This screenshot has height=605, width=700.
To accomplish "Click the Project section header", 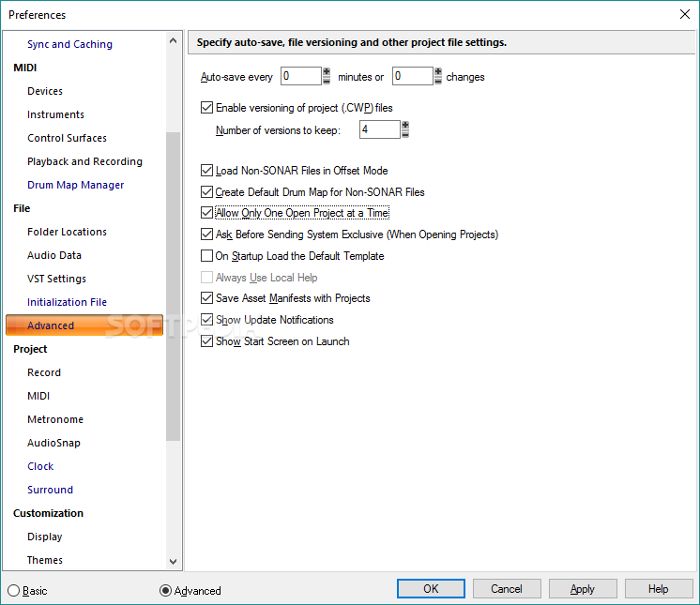I will [x=30, y=349].
